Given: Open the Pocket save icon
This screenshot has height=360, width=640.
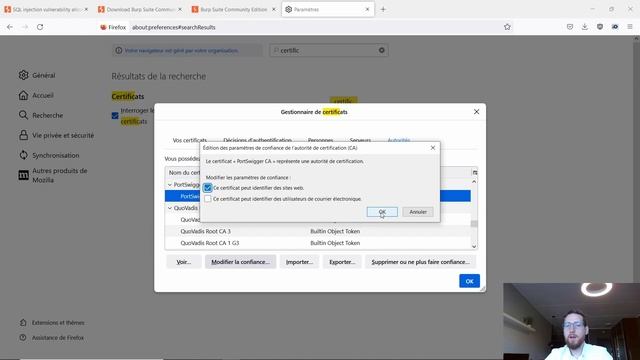Looking at the screenshot, I should [x=570, y=27].
